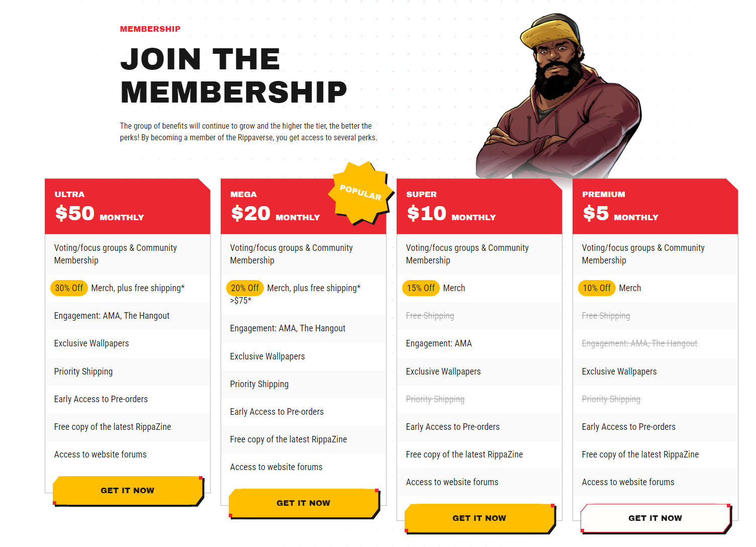Get the Ultra $50 monthly membership
This screenshot has height=547, width=756.
coord(128,491)
